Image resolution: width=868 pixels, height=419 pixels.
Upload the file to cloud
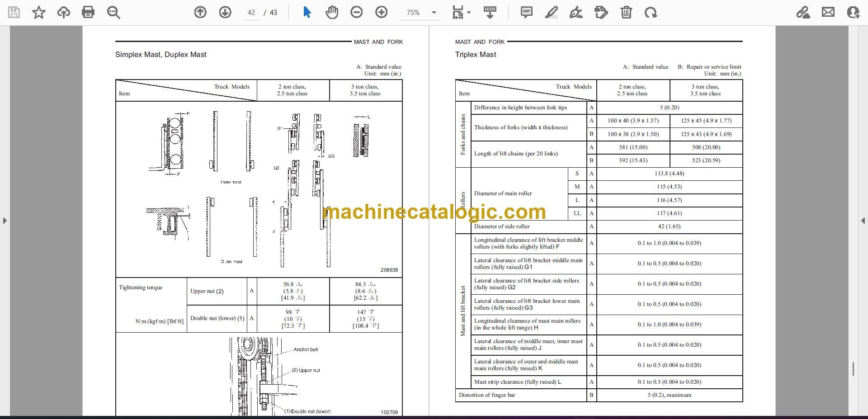click(x=64, y=13)
